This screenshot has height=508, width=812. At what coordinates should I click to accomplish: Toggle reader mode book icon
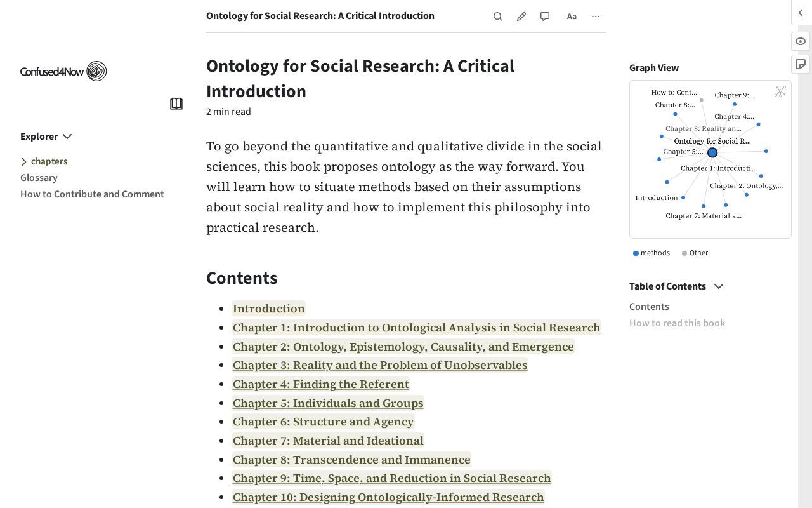pos(176,104)
